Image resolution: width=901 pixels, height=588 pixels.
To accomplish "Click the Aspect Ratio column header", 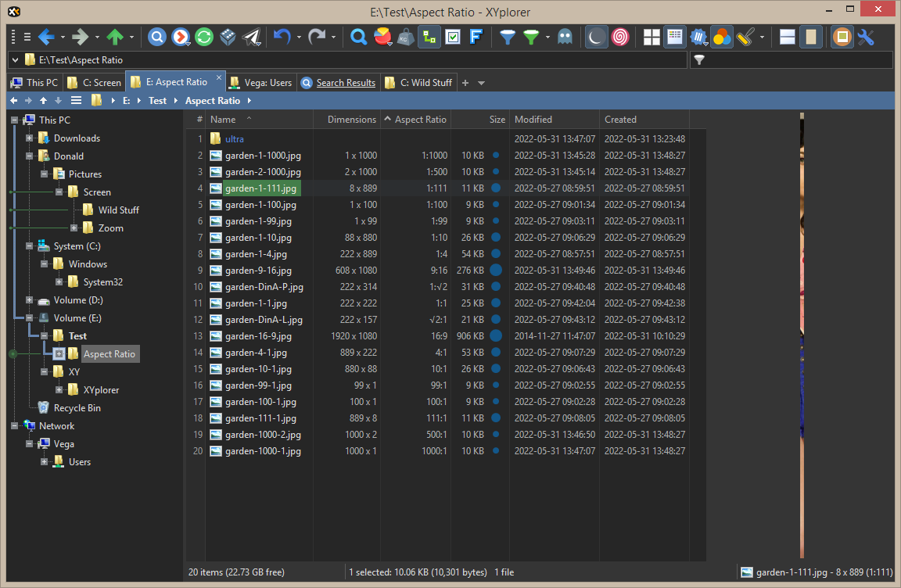I will pos(420,120).
